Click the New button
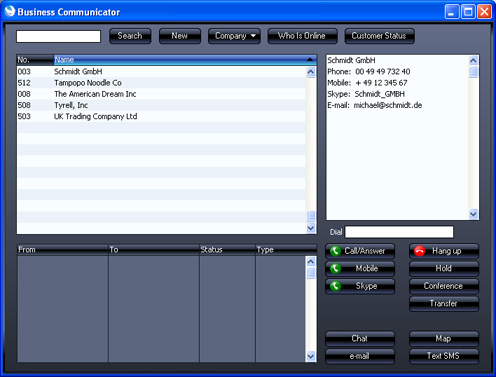Image resolution: width=496 pixels, height=377 pixels. 180,36
